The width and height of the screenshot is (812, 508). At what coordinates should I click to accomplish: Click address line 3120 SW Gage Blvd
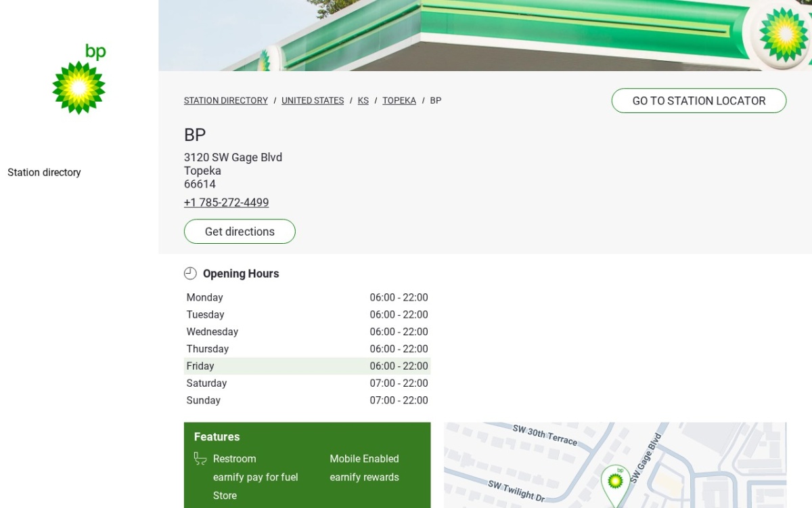coord(233,157)
